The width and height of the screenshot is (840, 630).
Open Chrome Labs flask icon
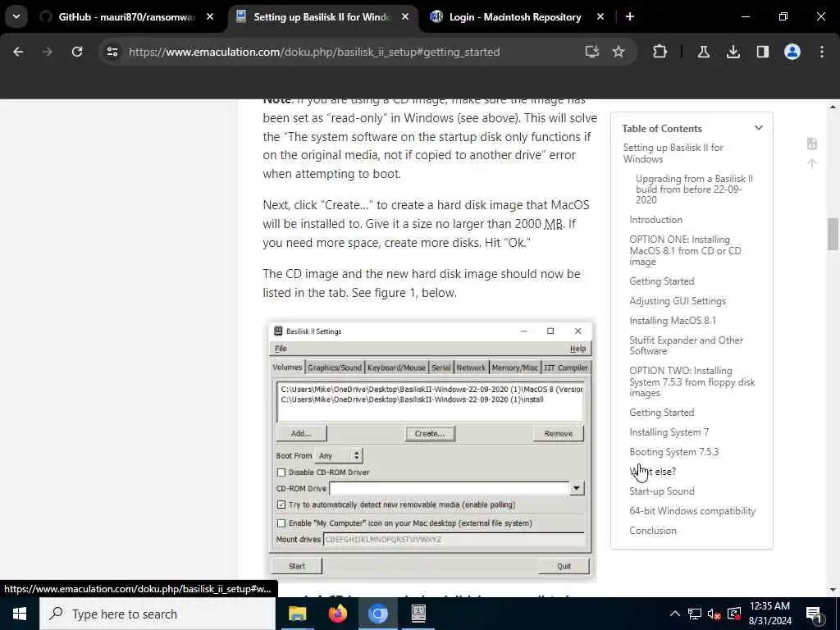pos(703,52)
